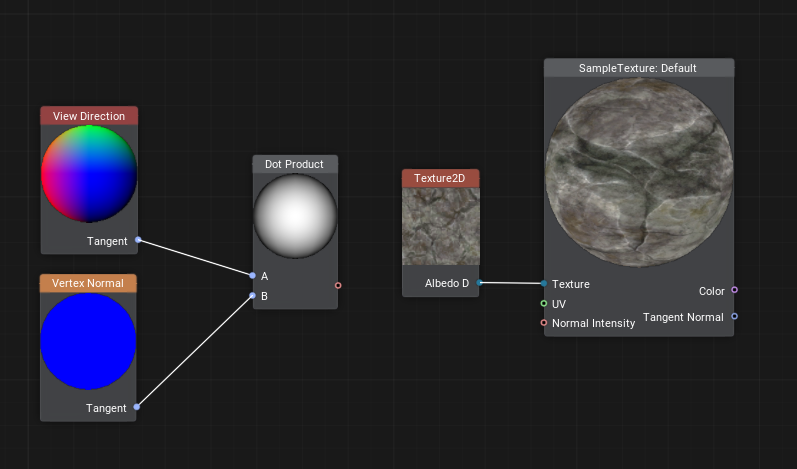Click the View Direction color sphere preview
The height and width of the screenshot is (469, 797).
89,174
